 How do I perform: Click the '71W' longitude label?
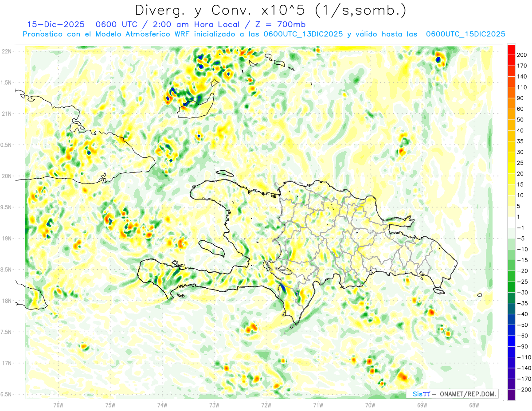tap(318, 405)
